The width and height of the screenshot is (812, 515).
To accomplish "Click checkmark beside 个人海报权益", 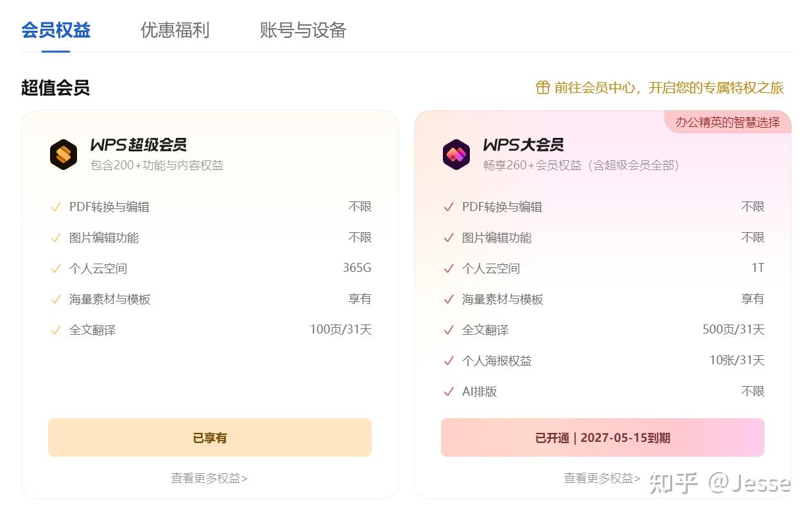I will (449, 361).
